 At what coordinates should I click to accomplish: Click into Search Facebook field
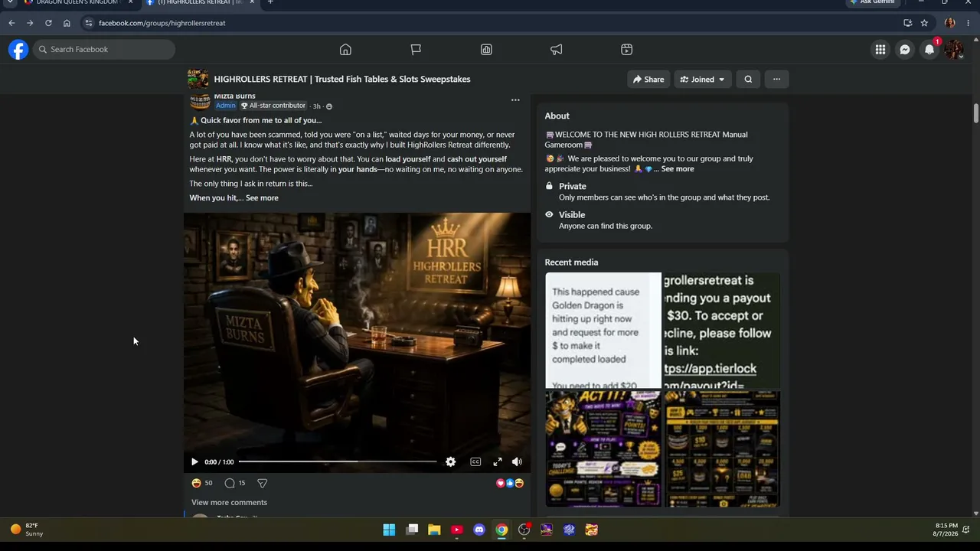(x=104, y=50)
